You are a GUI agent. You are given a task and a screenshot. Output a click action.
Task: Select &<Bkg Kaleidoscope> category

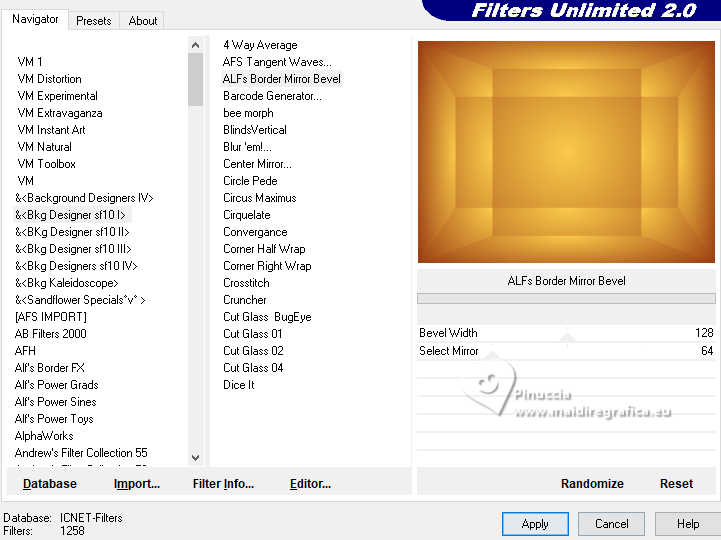pyautogui.click(x=67, y=283)
